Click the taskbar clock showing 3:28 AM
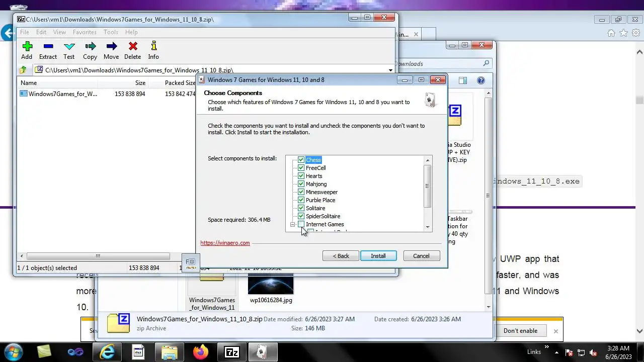 pyautogui.click(x=618, y=352)
